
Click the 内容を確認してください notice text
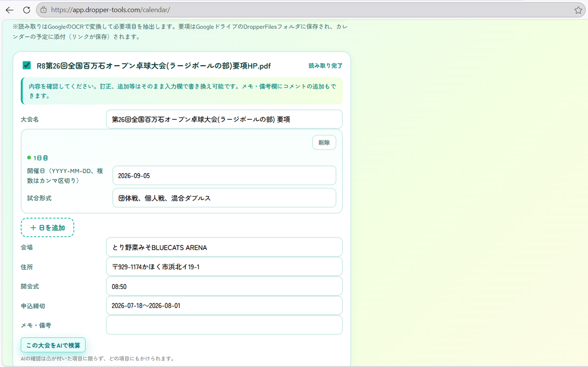(x=182, y=91)
